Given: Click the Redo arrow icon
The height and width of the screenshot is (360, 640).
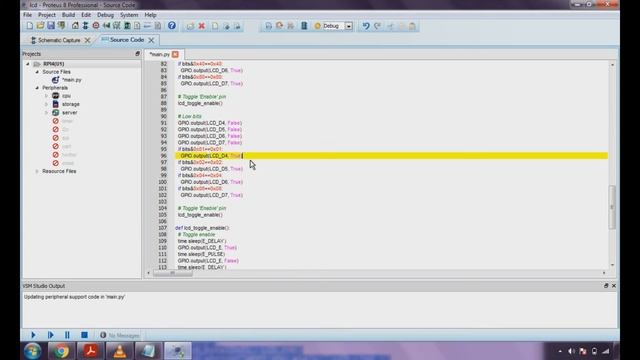Looking at the screenshot, I should click(378, 26).
